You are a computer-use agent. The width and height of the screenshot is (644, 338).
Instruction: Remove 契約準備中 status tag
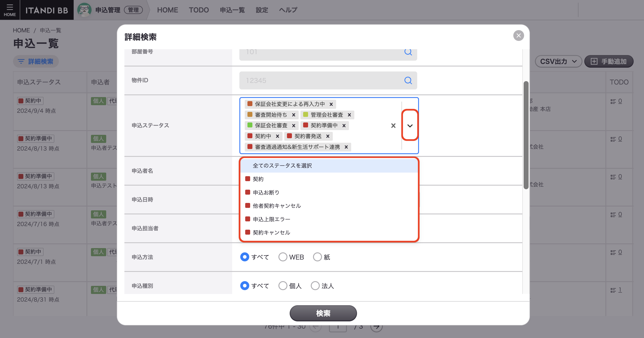coord(344,126)
